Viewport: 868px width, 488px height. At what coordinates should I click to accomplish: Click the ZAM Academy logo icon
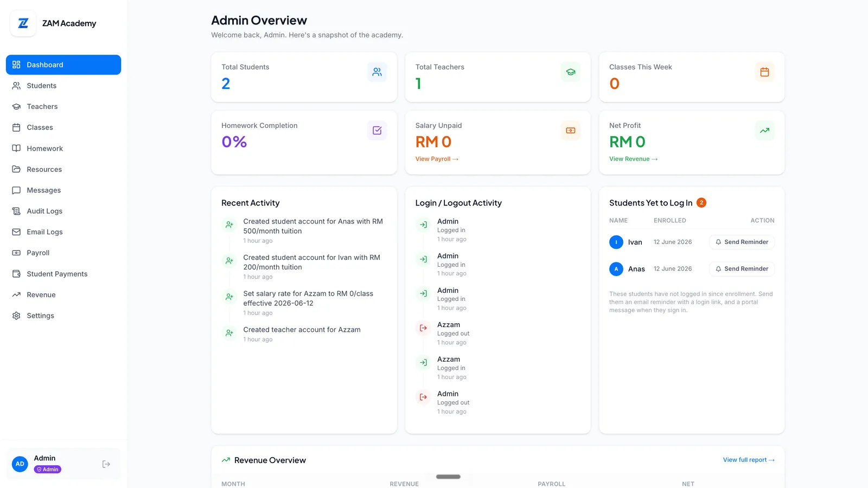pyautogui.click(x=23, y=23)
